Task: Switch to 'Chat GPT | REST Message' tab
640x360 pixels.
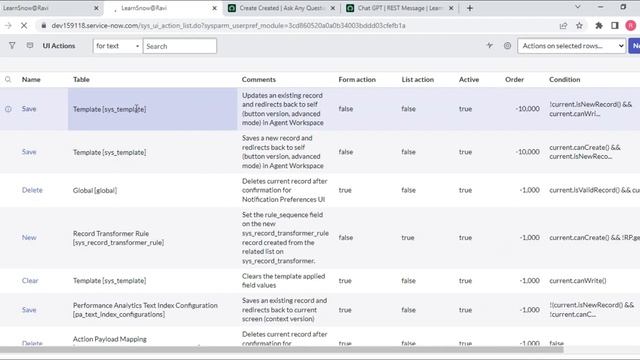Action: click(400, 8)
